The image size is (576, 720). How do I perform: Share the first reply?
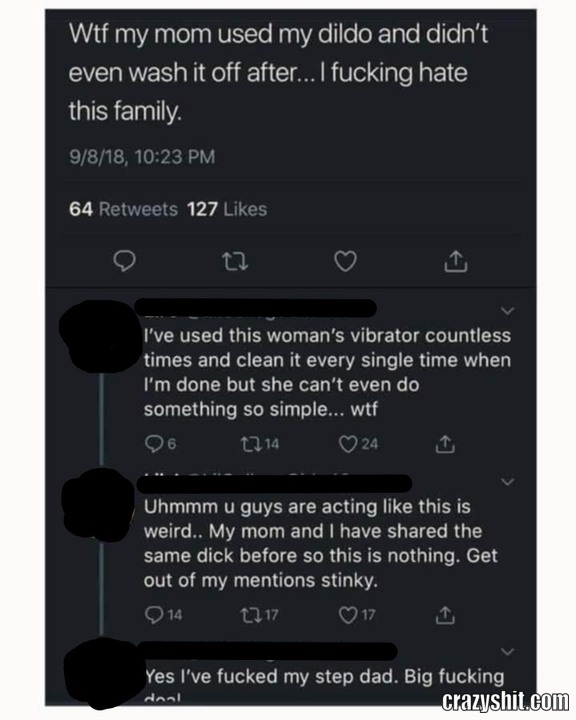445,444
